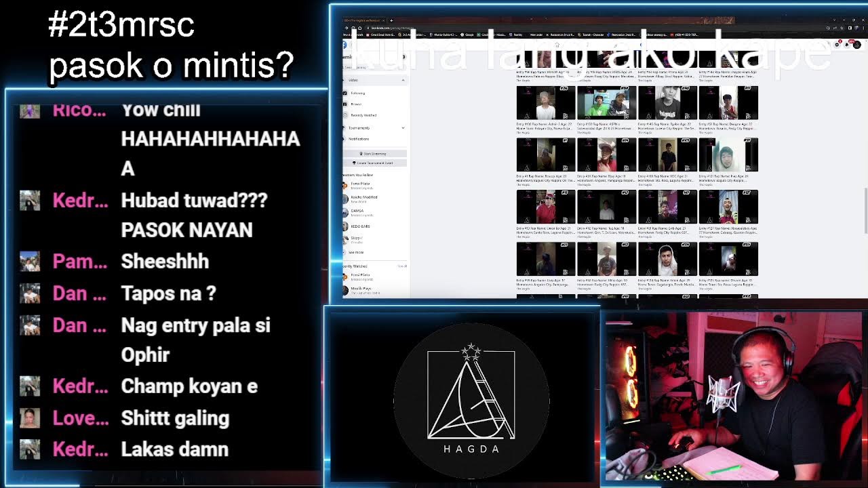Collapse the Video section in Facebook Gaming sidebar
868x488 pixels.
click(x=403, y=80)
